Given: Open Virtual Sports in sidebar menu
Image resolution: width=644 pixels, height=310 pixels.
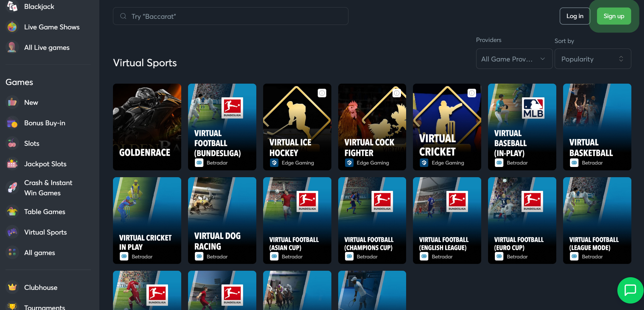Looking at the screenshot, I should 45,232.
